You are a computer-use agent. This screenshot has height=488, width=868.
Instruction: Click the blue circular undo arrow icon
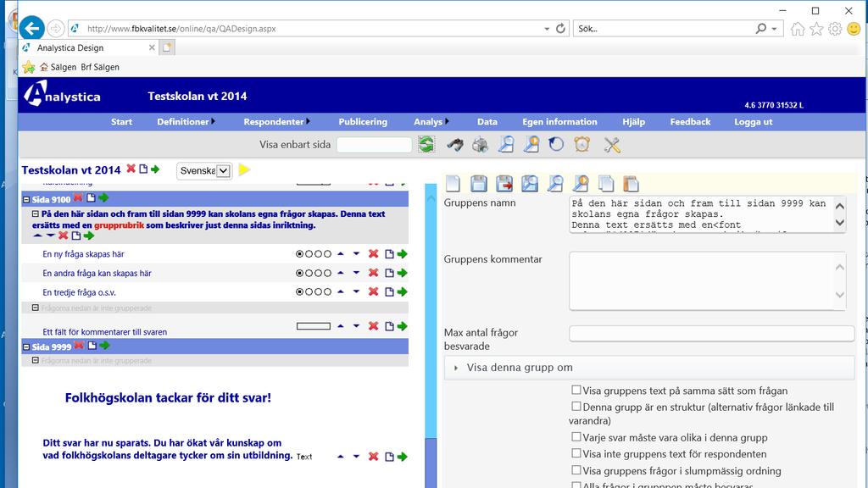click(x=556, y=144)
